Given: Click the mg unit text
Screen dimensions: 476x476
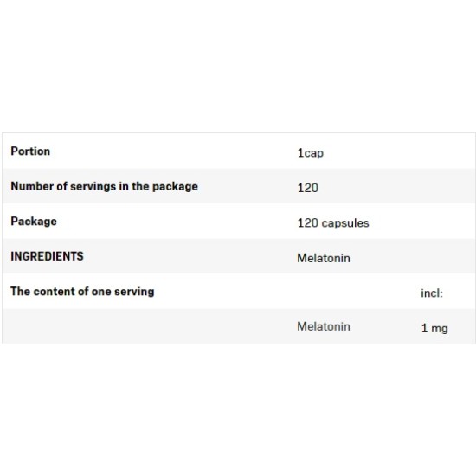Looking at the screenshot, I should [x=440, y=329].
